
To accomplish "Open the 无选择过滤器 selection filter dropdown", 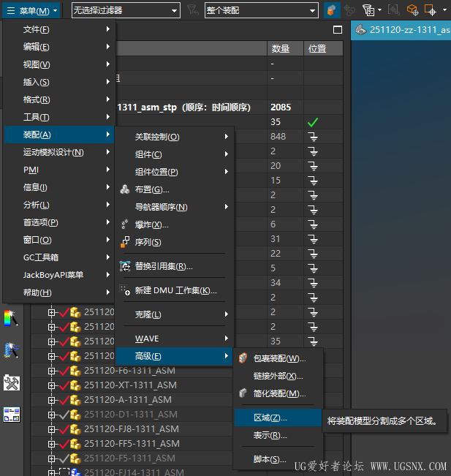I will [x=126, y=11].
